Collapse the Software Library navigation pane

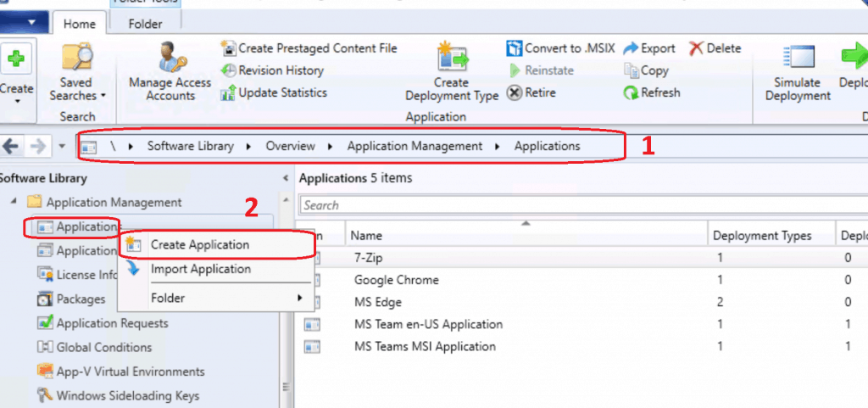click(286, 178)
